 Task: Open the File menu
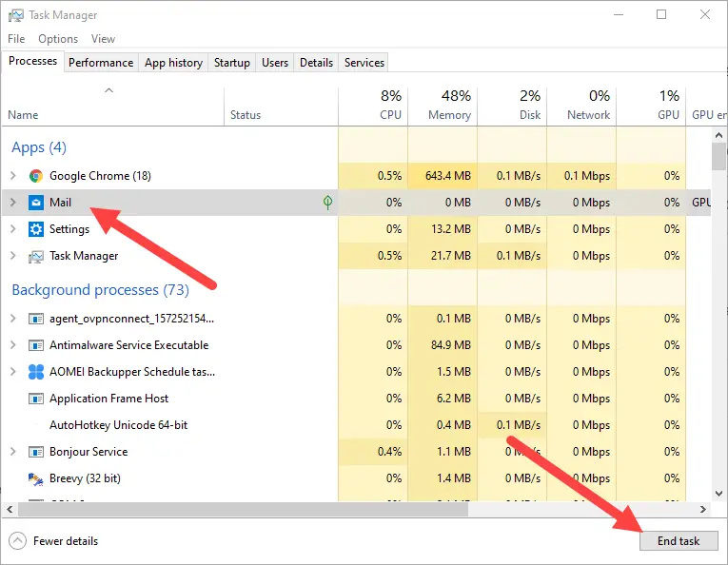tap(16, 39)
